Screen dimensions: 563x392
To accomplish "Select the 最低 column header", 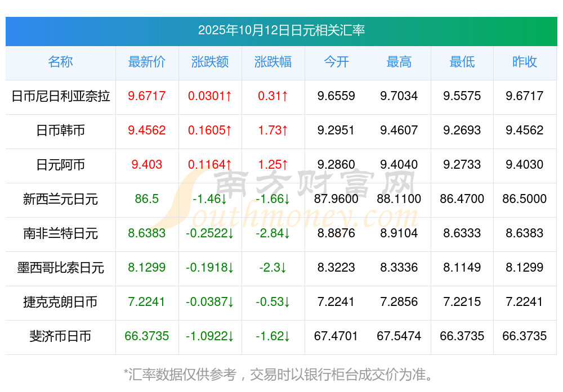I will coord(462,62).
